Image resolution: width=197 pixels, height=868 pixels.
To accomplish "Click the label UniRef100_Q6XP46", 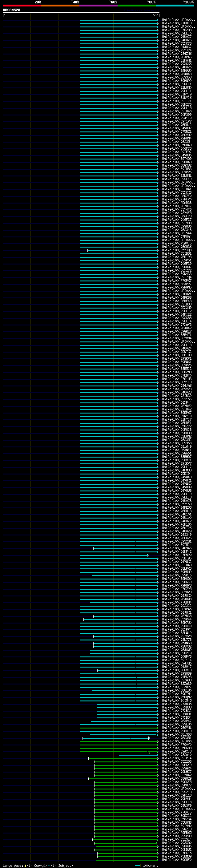I will tap(177, 57).
